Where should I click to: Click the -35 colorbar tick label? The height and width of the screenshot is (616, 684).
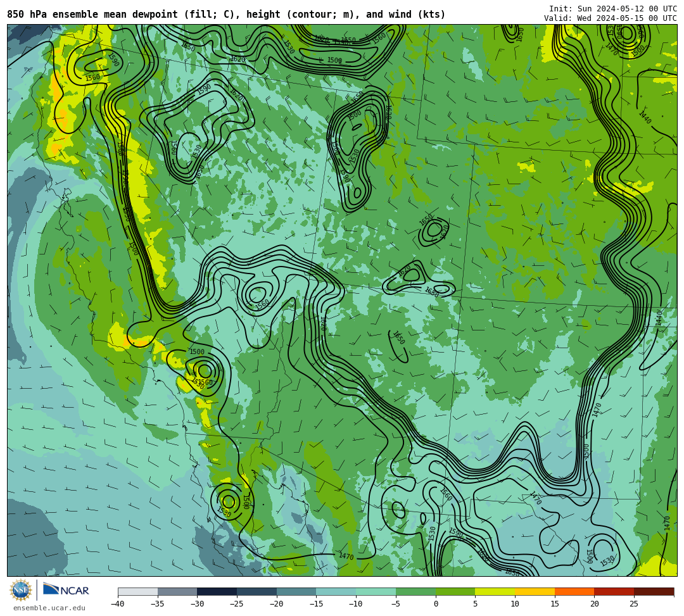tap(157, 604)
